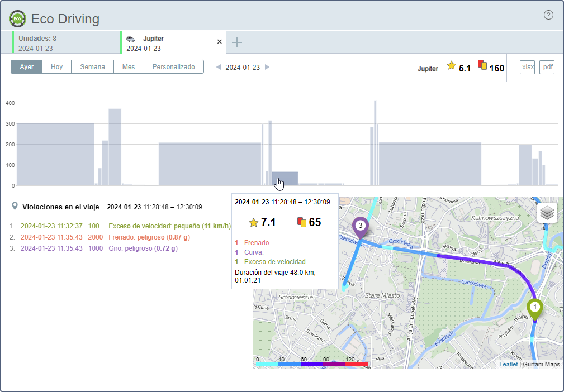Open the help question mark icon
Image resolution: width=564 pixels, height=392 pixels.
tap(548, 15)
